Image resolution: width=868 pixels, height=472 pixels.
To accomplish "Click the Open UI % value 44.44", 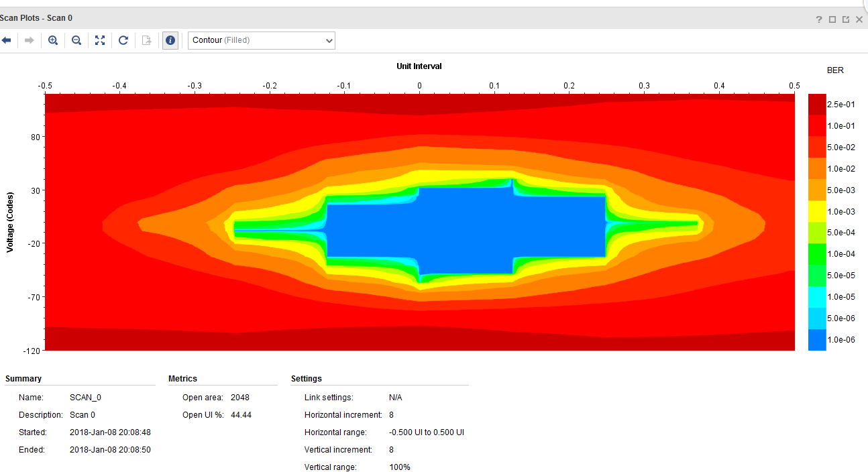I will coord(241,415).
